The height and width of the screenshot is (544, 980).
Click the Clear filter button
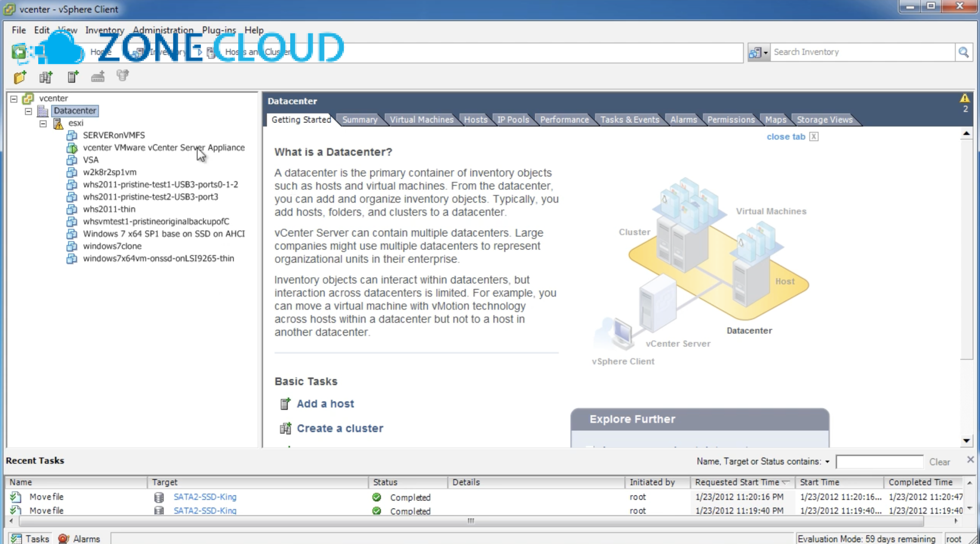coord(939,462)
